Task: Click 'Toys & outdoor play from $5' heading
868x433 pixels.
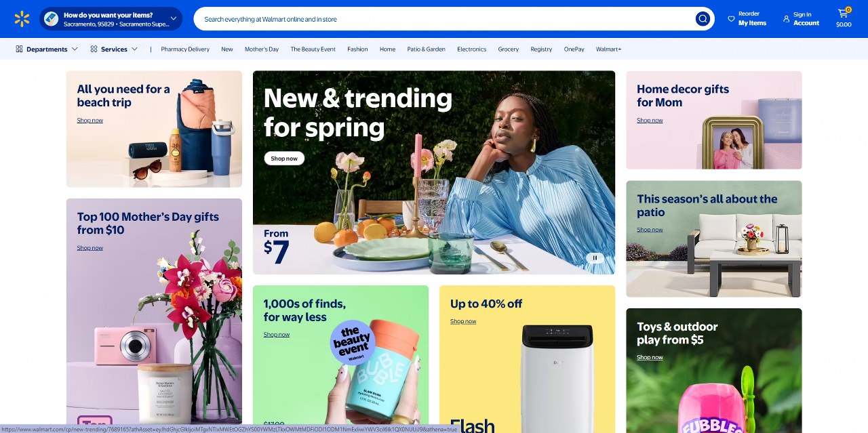Action: 677,333
